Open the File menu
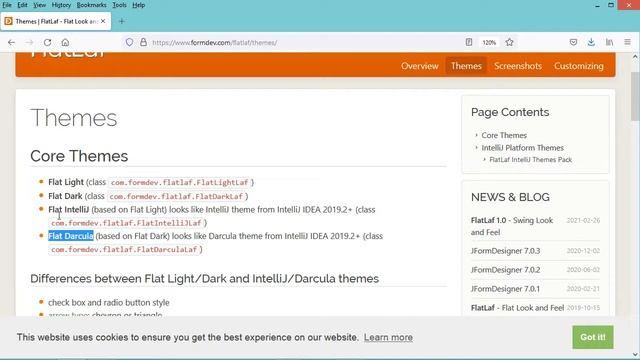The width and height of the screenshot is (640, 360). (x=7, y=5)
